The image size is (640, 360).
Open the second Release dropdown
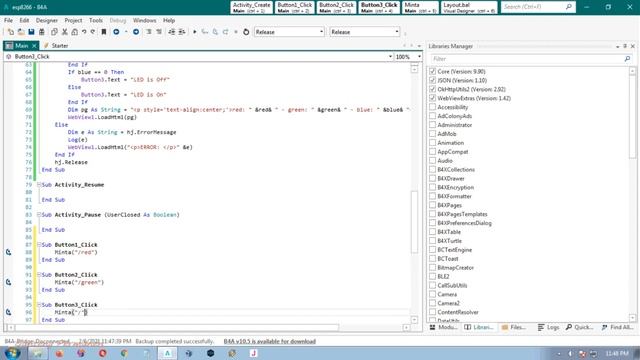click(x=364, y=32)
